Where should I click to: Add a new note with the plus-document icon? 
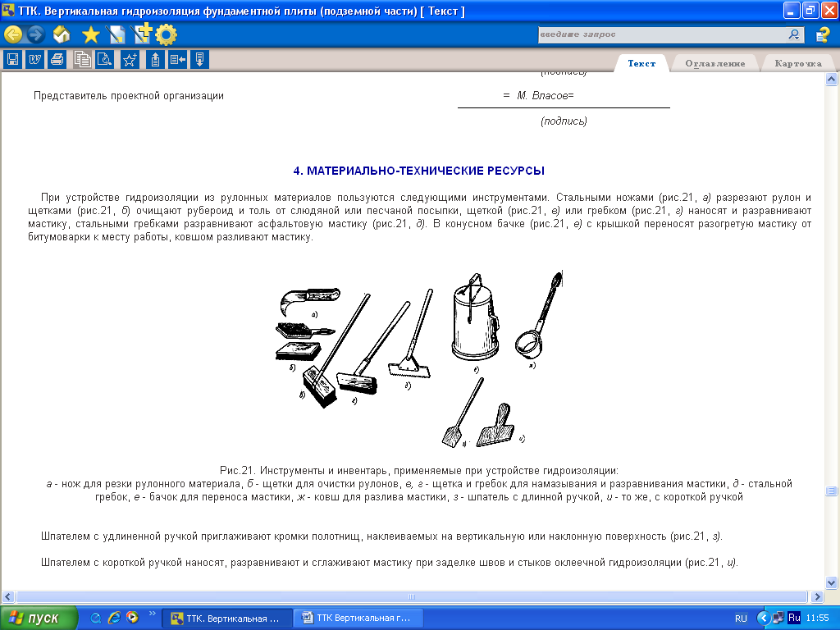tap(142, 34)
